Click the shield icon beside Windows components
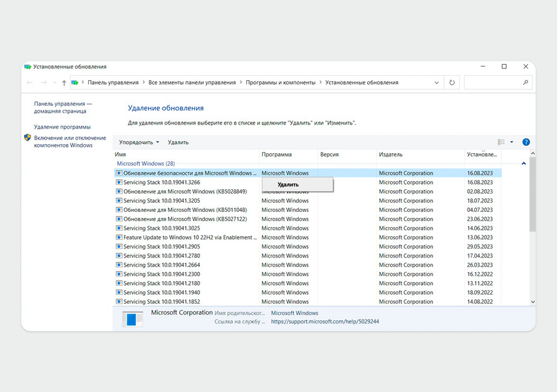The image size is (557, 392). 27,138
